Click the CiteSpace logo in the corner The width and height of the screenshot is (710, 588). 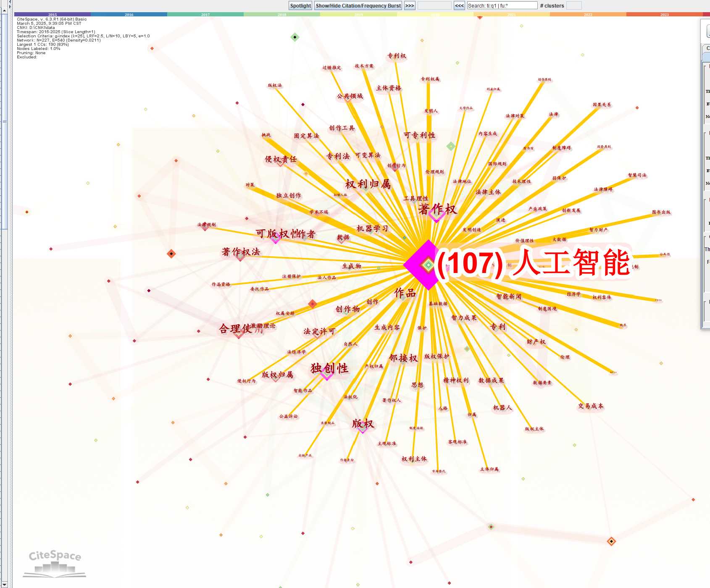pyautogui.click(x=55, y=563)
